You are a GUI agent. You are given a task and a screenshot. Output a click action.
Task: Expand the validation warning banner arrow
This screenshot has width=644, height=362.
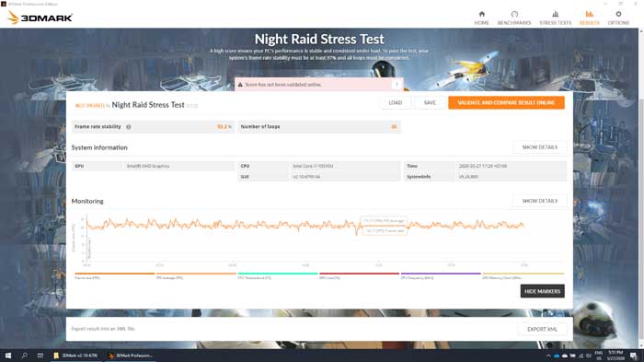pyautogui.click(x=397, y=85)
